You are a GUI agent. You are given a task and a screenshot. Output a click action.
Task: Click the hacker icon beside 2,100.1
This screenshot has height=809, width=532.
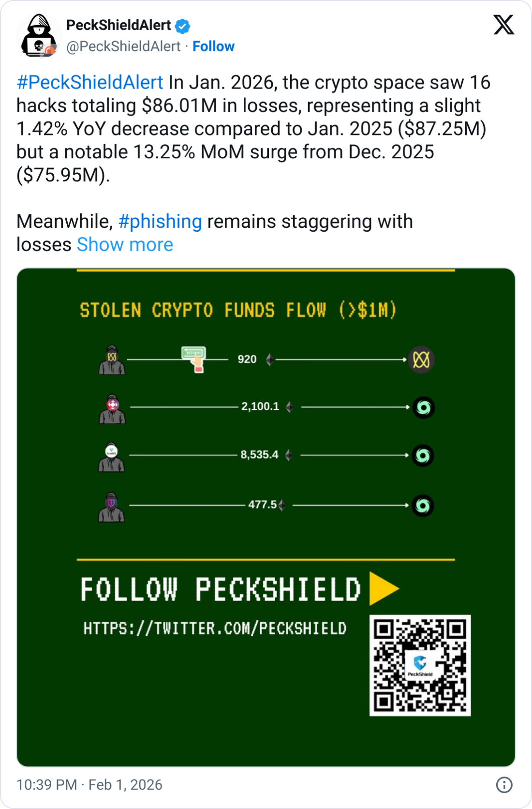click(112, 409)
